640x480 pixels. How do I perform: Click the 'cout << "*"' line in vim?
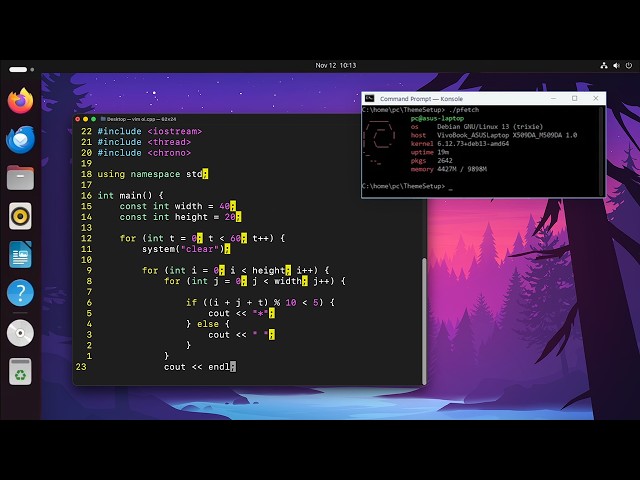pos(241,313)
